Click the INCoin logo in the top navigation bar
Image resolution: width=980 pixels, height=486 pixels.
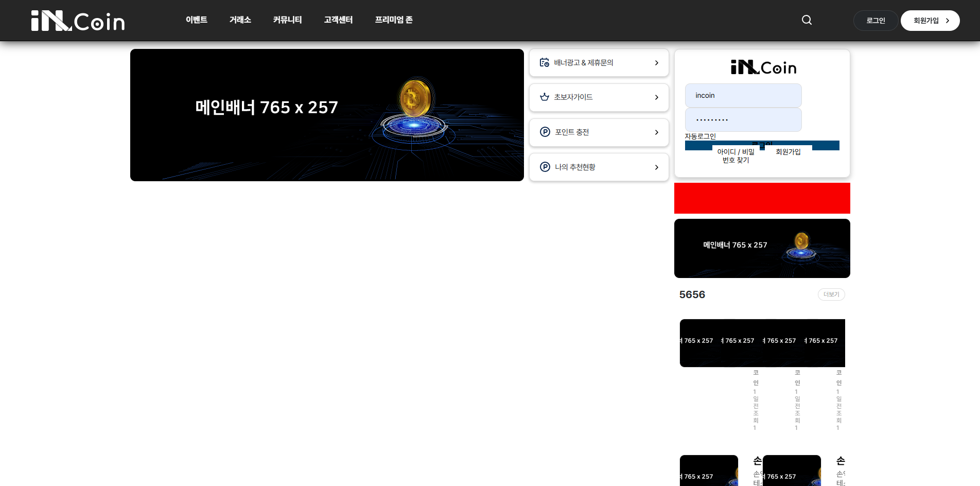coord(78,21)
